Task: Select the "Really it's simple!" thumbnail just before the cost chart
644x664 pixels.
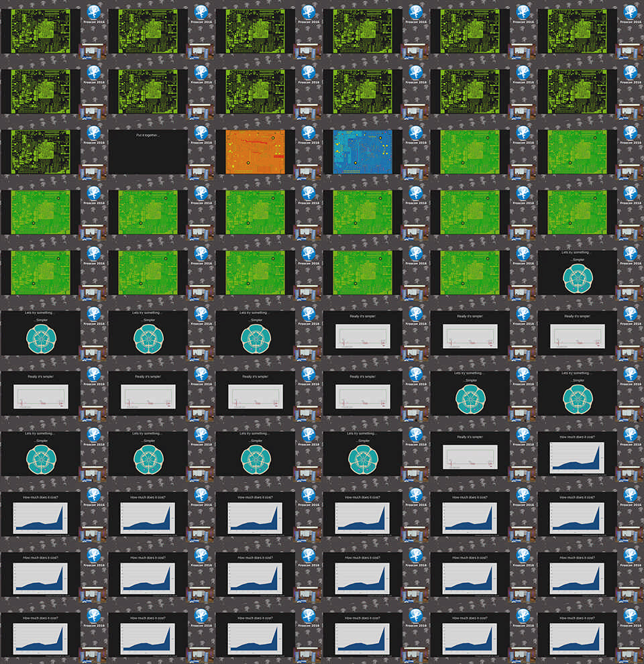Action: (x=470, y=453)
